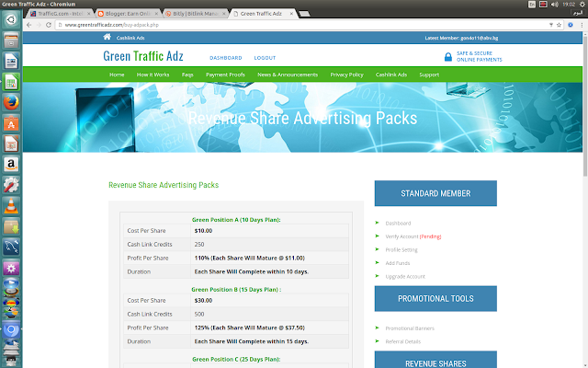
Task: Click the clock showing 19:02
Action: click(x=569, y=4)
